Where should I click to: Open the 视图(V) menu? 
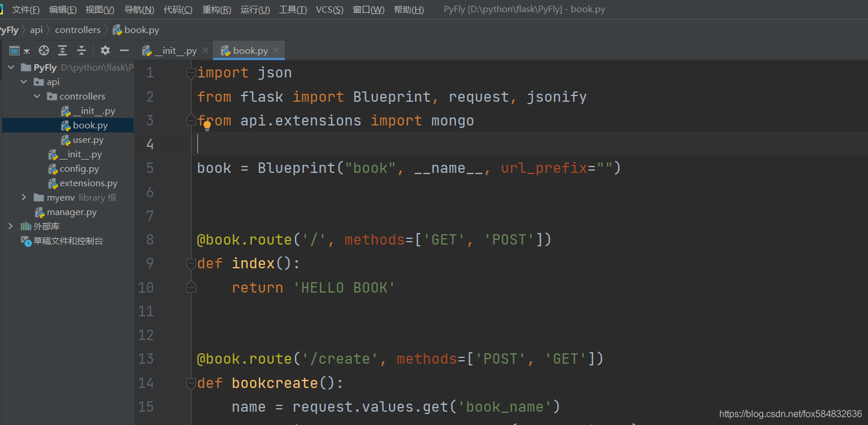pyautogui.click(x=100, y=10)
